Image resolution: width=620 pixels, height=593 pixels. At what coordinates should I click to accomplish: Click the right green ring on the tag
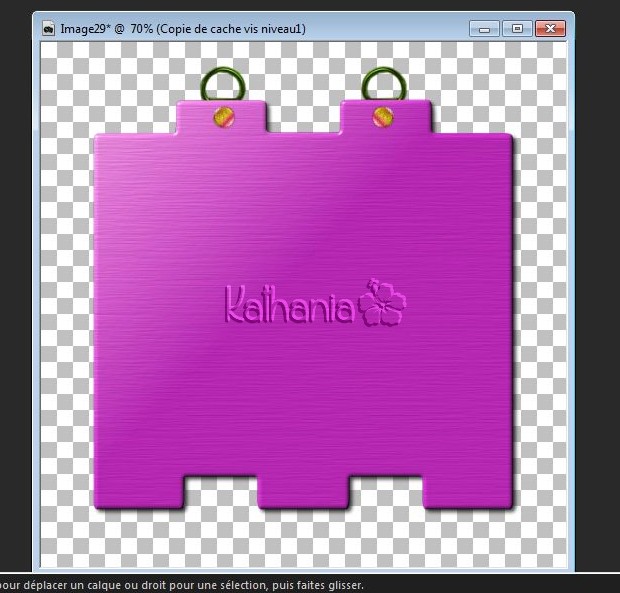click(x=384, y=84)
